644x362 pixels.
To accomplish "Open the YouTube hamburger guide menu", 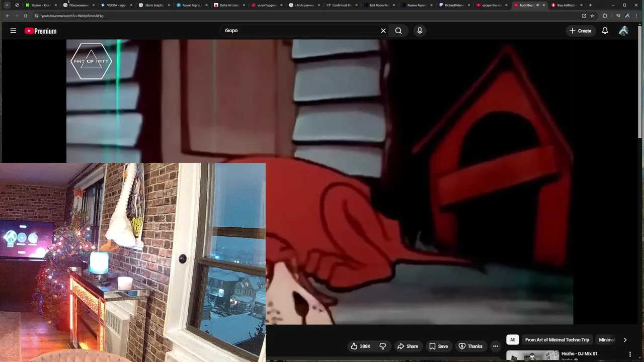I will tap(13, 31).
